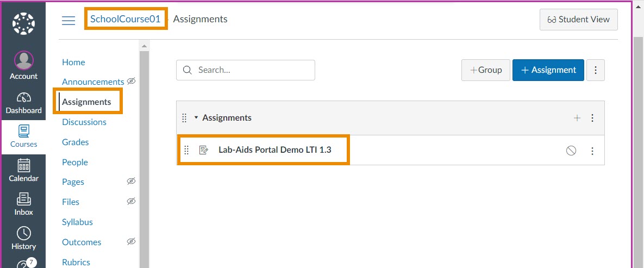
Task: Open the Inbox in global navigation
Action: pyautogui.click(x=23, y=204)
